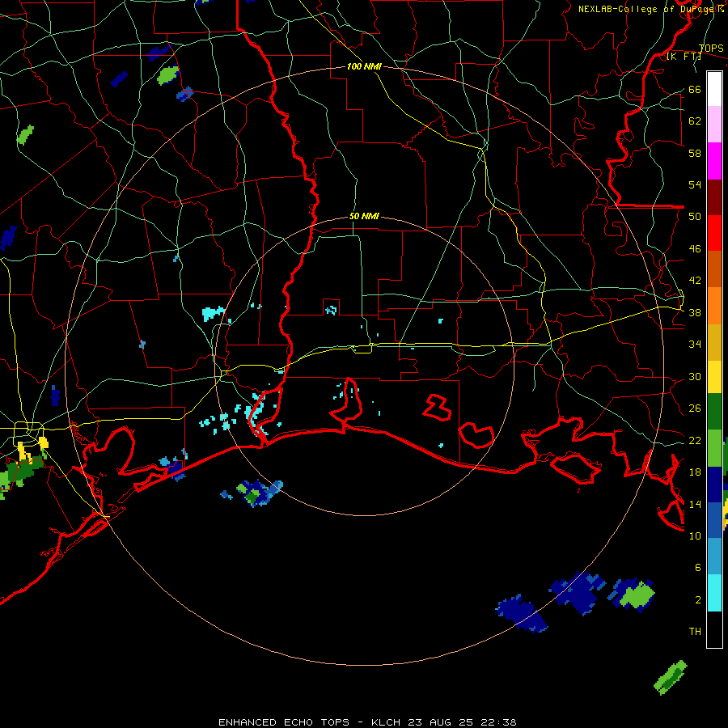Click the dark orange legend swatch

pyautogui.click(x=714, y=269)
